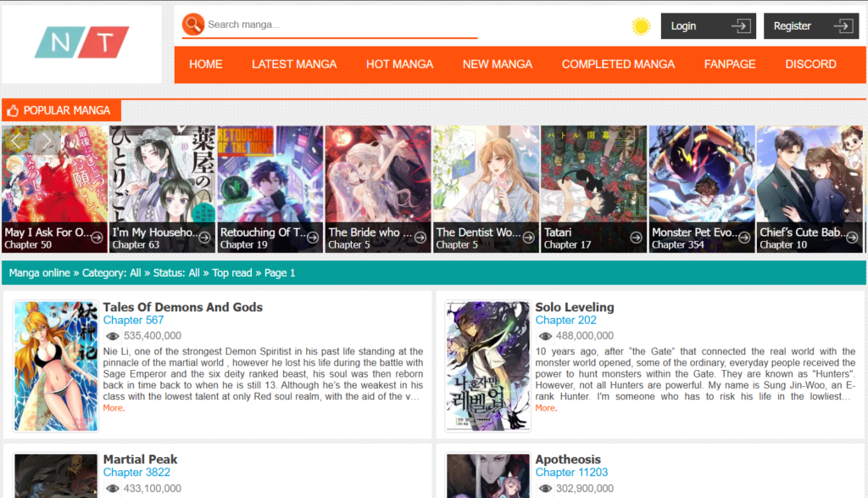Click Manga online breadcrumb
Viewport: 868px width, 498px height.
[39, 273]
